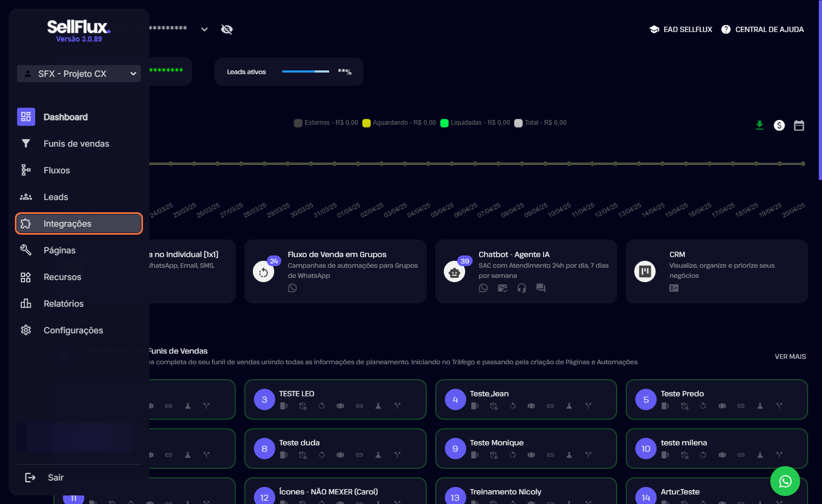This screenshot has width=822, height=504.
Task: Toggle the crossed-eye hide values icon
Action: pos(227,29)
